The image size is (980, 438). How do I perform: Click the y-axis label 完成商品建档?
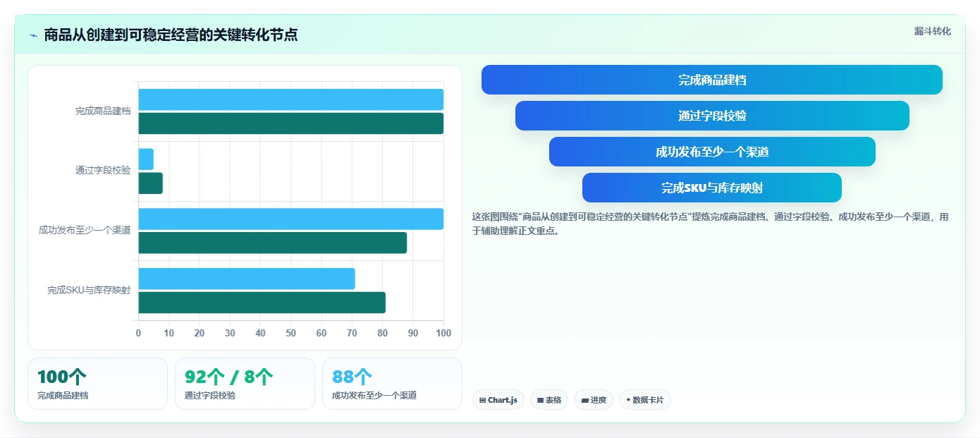[103, 111]
